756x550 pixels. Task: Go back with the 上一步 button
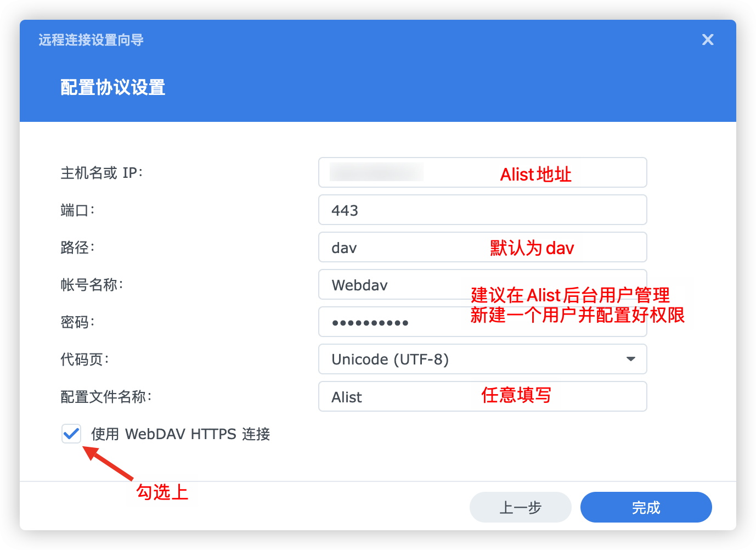520,507
